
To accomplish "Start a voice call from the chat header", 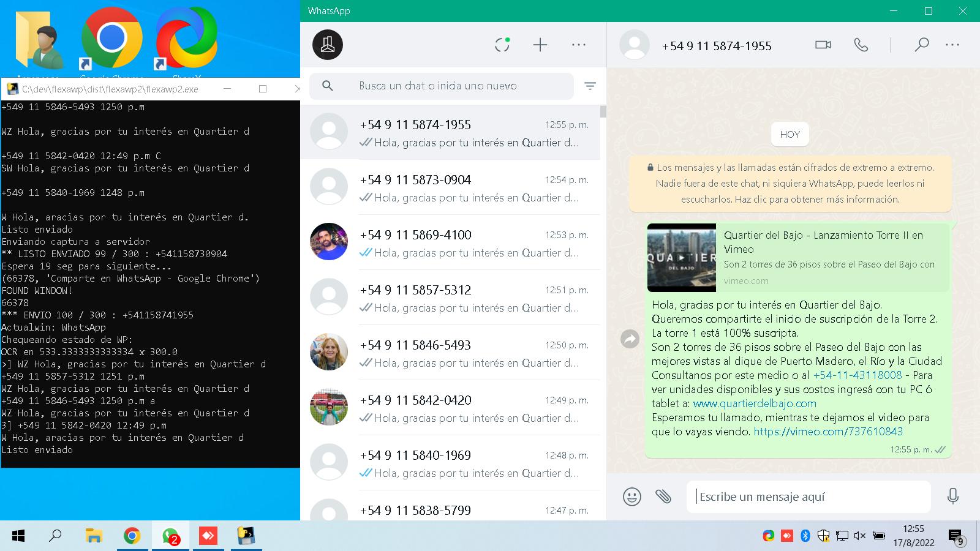I will pyautogui.click(x=861, y=45).
